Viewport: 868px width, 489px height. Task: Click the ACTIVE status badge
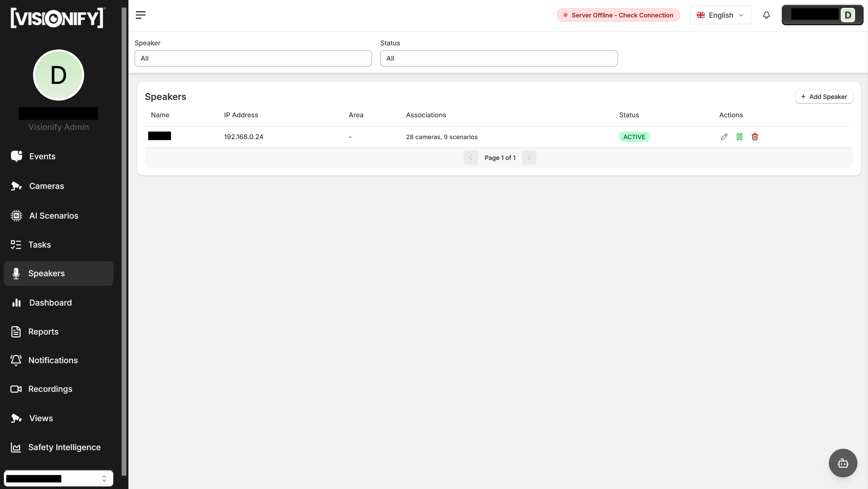pyautogui.click(x=634, y=137)
